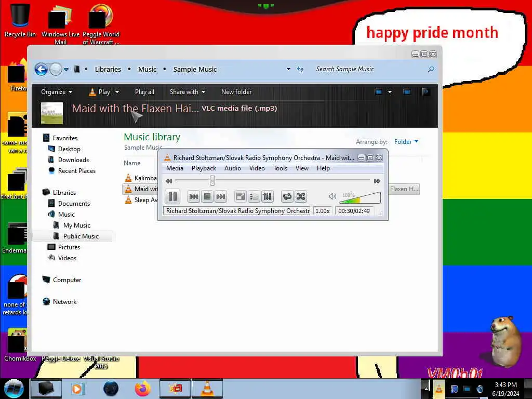Open the VLC View menu
The height and width of the screenshot is (399, 532).
tap(302, 168)
